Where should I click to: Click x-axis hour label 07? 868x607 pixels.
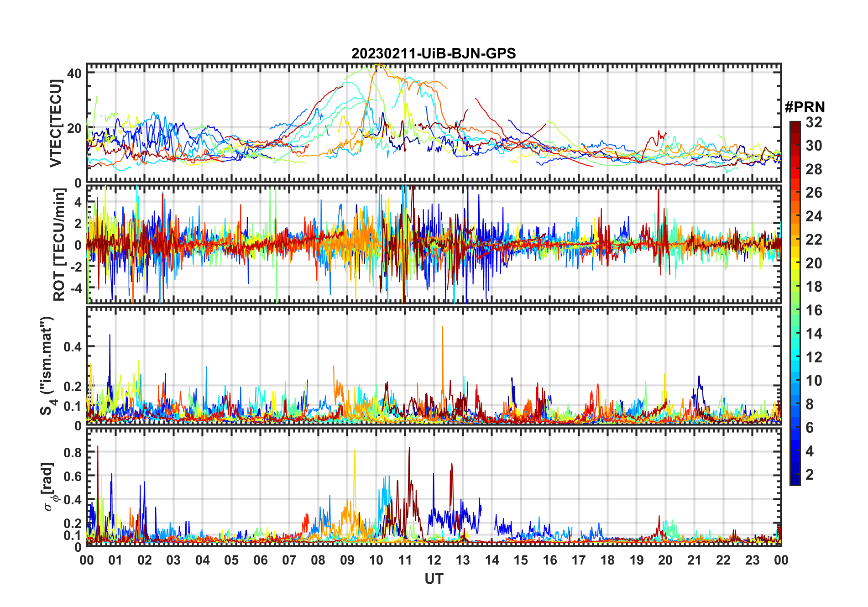click(x=289, y=560)
